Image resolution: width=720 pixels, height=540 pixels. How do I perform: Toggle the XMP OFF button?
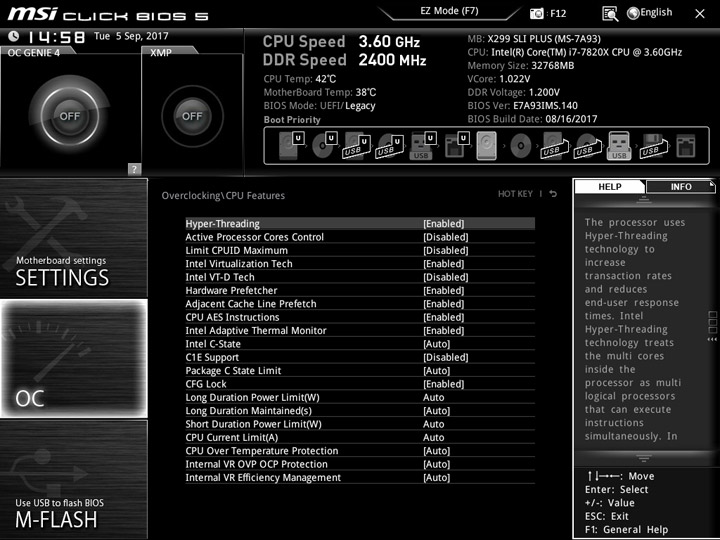(x=192, y=116)
